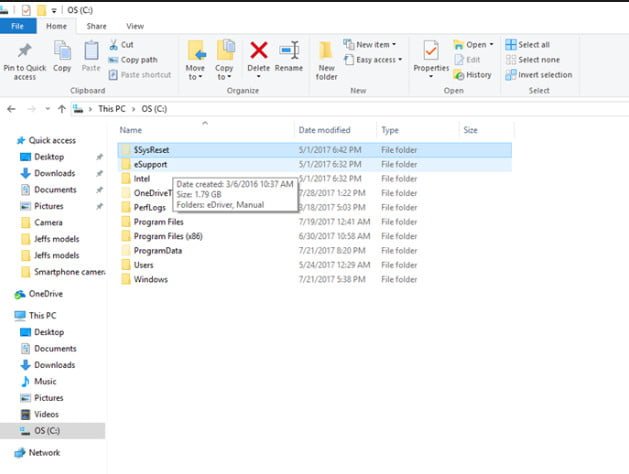Viewport: 629px width, 474px height.
Task: Open Pictures under This PC
Action: coord(49,398)
